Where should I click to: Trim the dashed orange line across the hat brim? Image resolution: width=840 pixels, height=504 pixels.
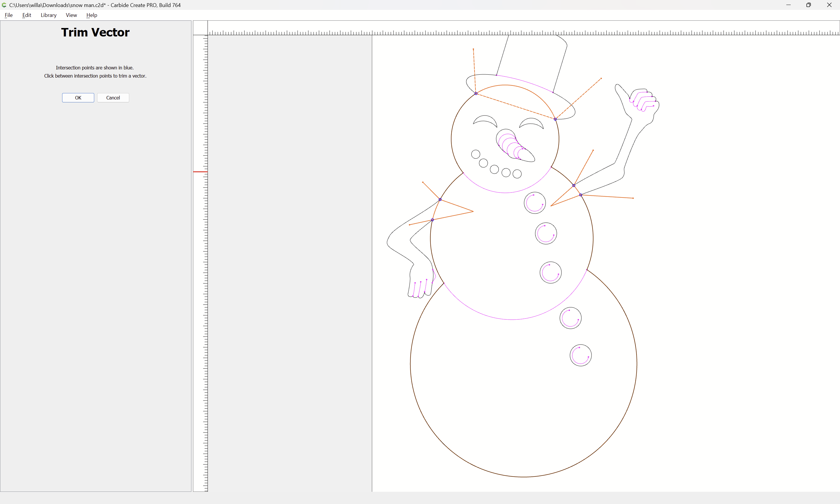tap(515, 106)
